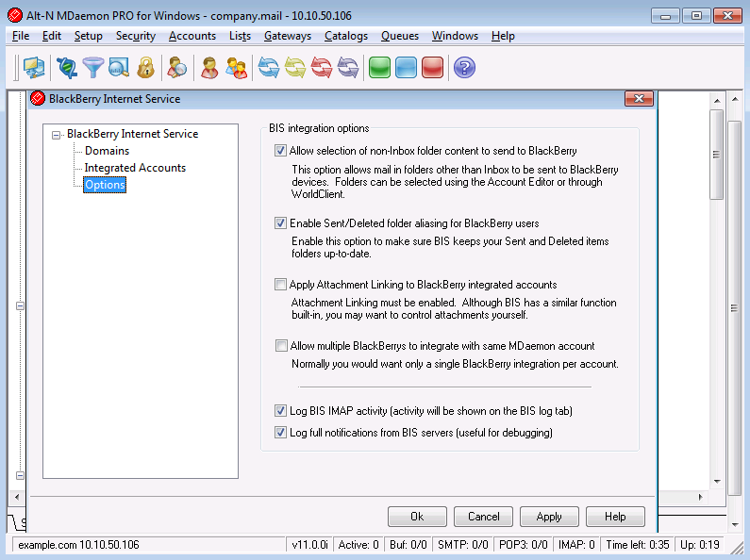Open the padlock security toolbar icon
Image resolution: width=750 pixels, height=560 pixels.
coord(145,67)
